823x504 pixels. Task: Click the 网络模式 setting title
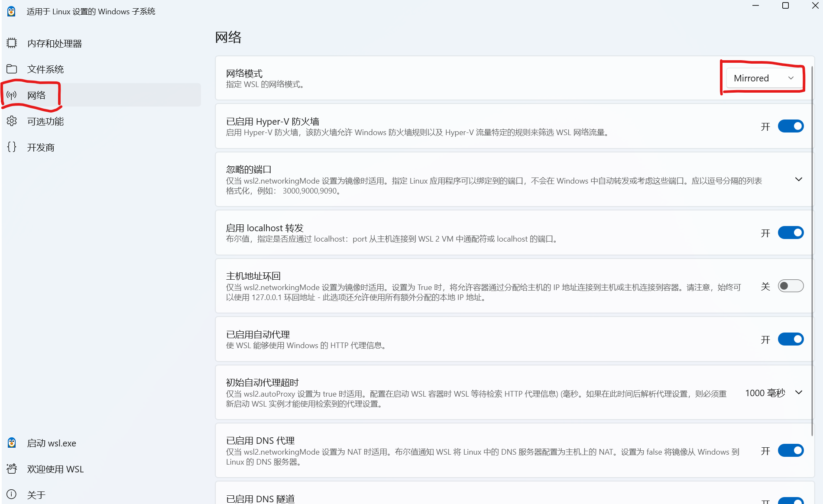coord(244,74)
